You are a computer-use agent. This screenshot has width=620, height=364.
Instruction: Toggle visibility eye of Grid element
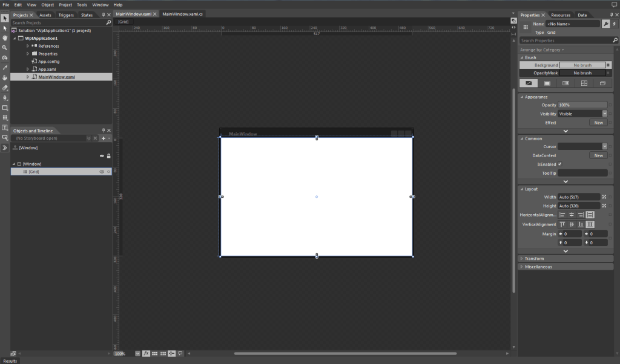(102, 172)
